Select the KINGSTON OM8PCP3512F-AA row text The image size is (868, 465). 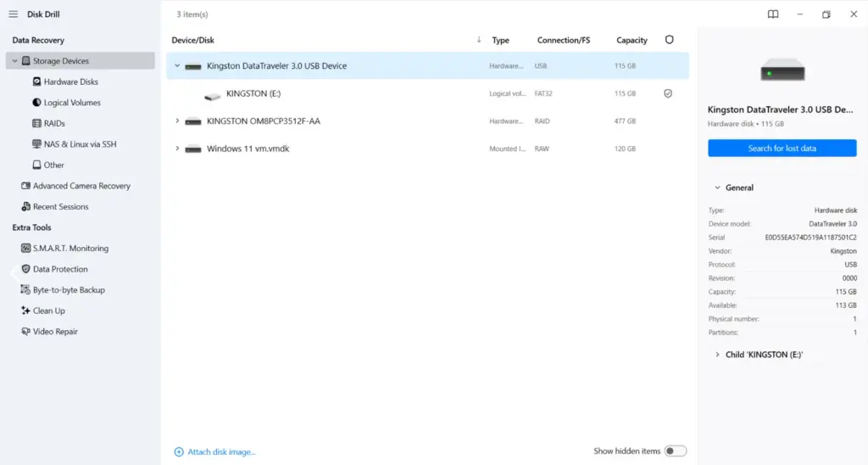[263, 120]
